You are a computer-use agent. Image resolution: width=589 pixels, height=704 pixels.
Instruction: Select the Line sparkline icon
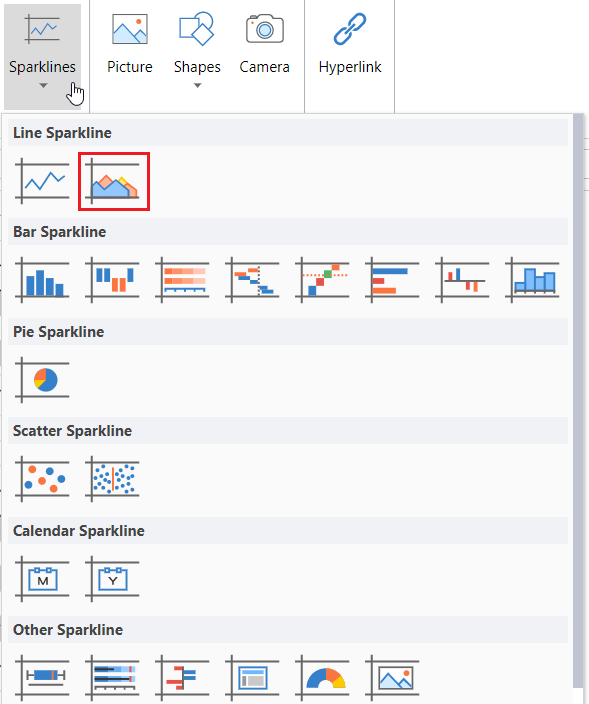pyautogui.click(x=42, y=181)
